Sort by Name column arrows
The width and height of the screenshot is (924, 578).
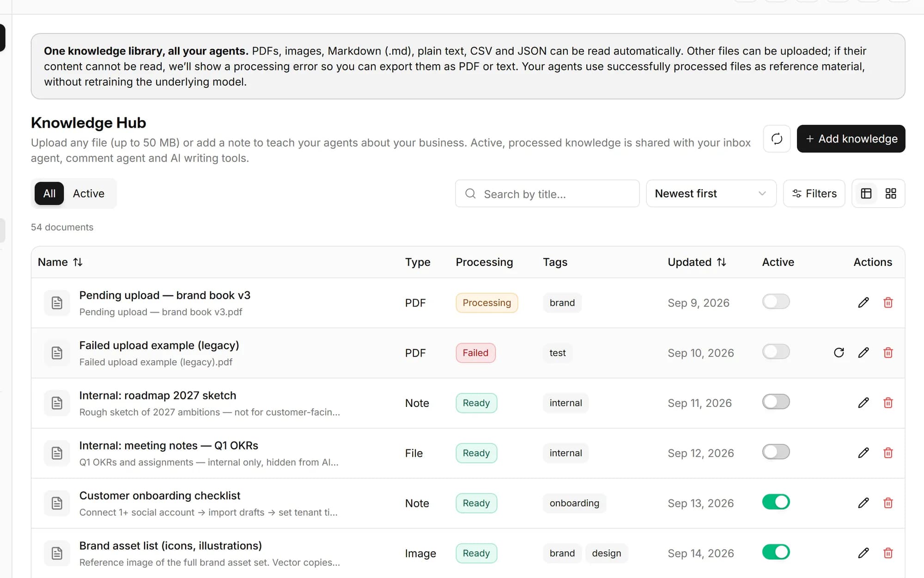78,262
